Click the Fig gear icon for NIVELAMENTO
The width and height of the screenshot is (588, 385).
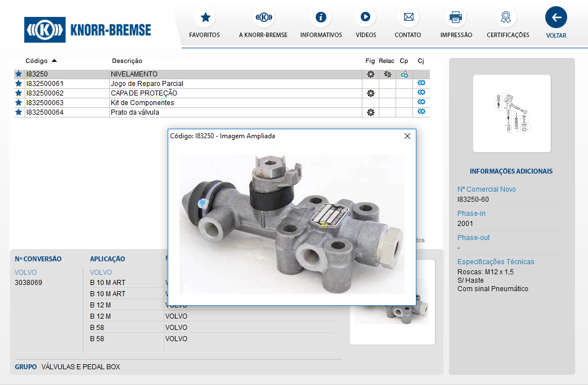point(370,74)
